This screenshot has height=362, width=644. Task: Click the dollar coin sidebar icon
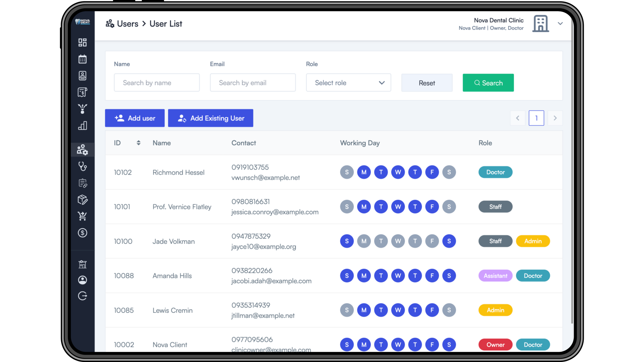coord(82,233)
